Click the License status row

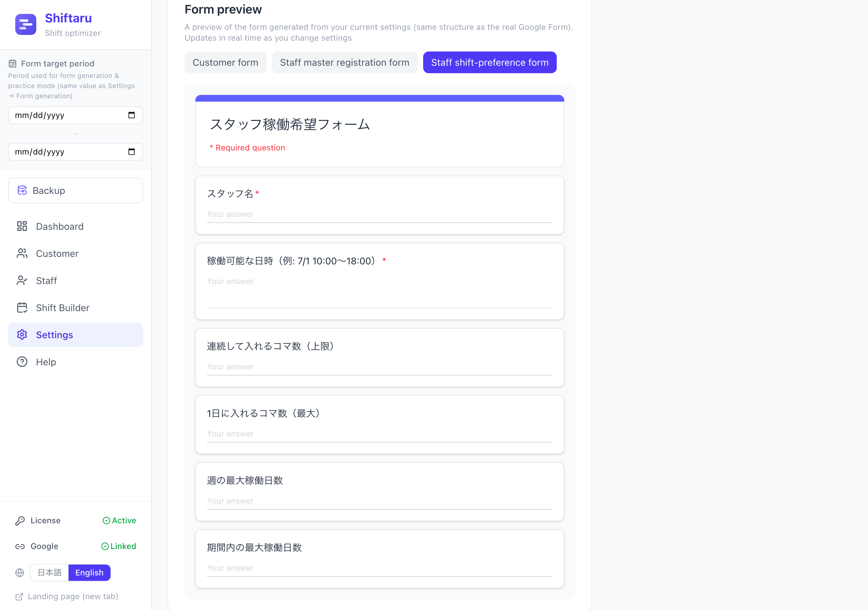76,521
